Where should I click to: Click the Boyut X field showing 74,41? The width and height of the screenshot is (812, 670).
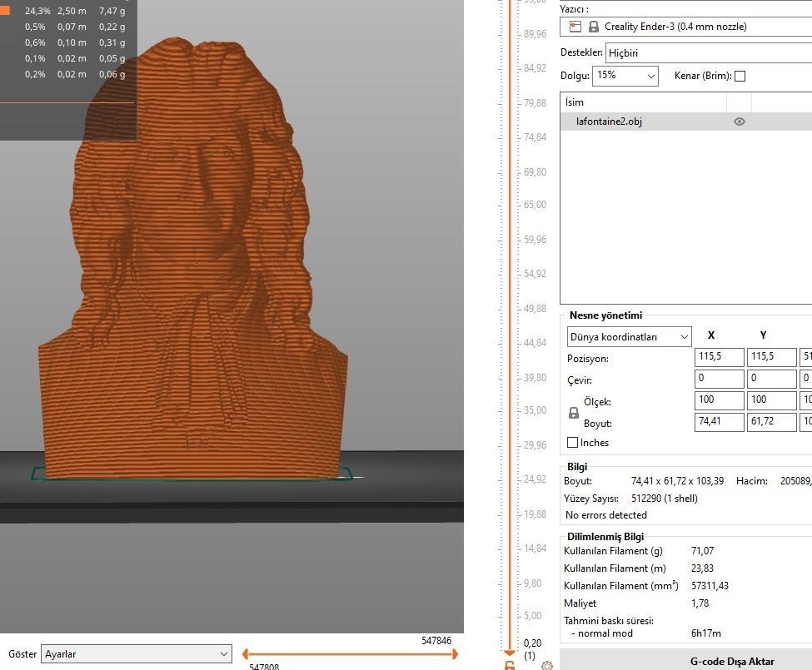point(720,422)
